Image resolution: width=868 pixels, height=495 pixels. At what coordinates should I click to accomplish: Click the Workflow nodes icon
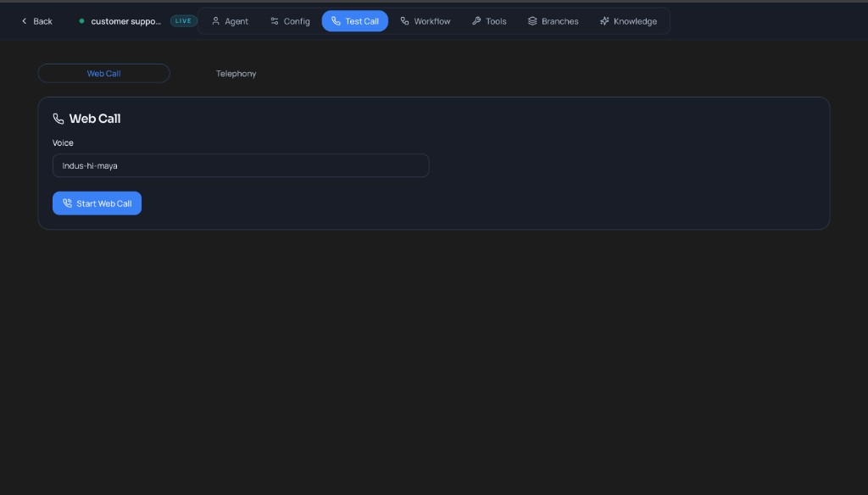tap(404, 21)
